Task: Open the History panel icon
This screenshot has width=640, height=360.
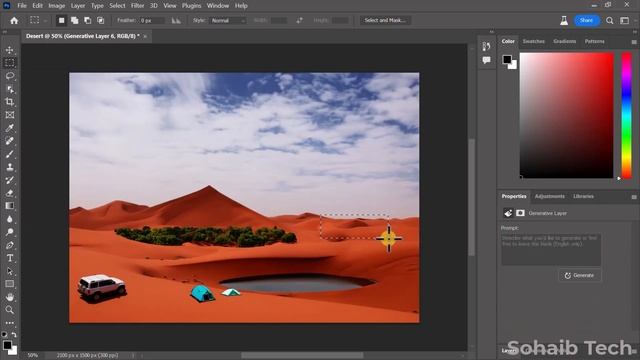Action: pos(486,46)
